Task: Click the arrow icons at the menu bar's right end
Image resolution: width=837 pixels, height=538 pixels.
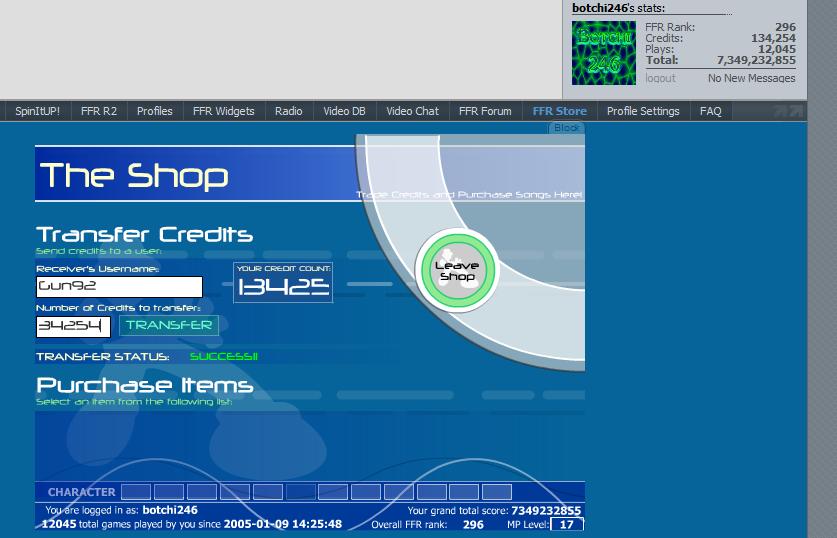Action: (x=788, y=111)
